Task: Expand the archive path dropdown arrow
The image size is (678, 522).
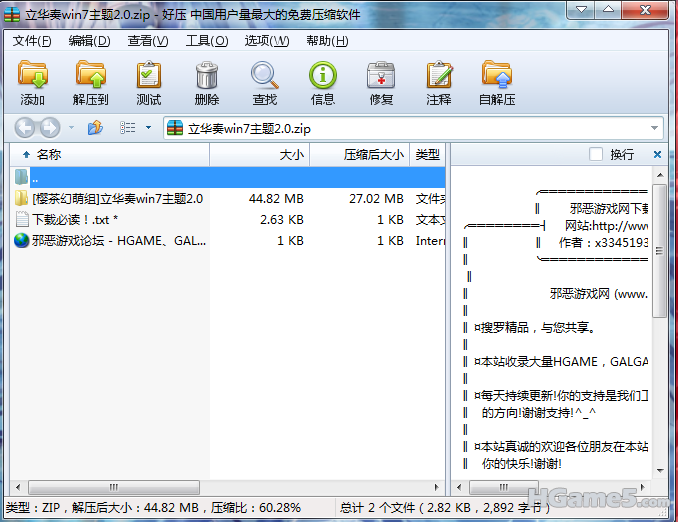Action: point(654,128)
